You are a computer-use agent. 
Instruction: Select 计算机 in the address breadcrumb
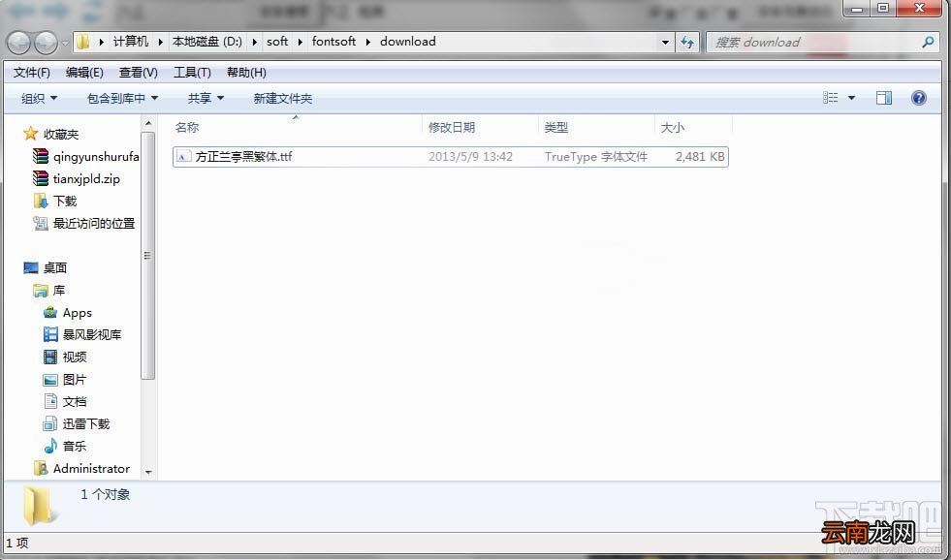coord(131,42)
